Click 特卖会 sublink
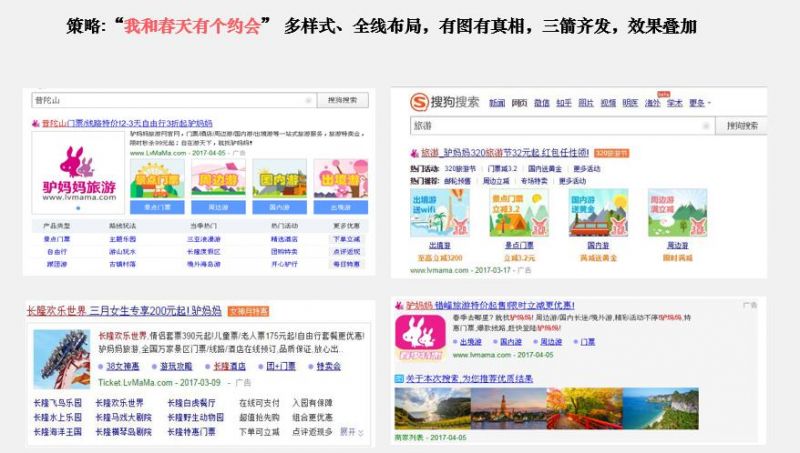Screen dimensions: 800x453 pos(329,366)
